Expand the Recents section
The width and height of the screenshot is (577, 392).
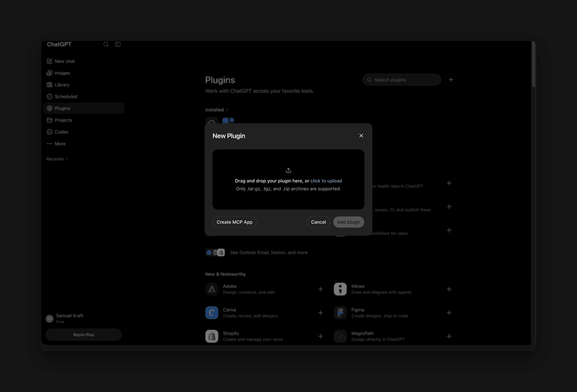click(x=57, y=159)
